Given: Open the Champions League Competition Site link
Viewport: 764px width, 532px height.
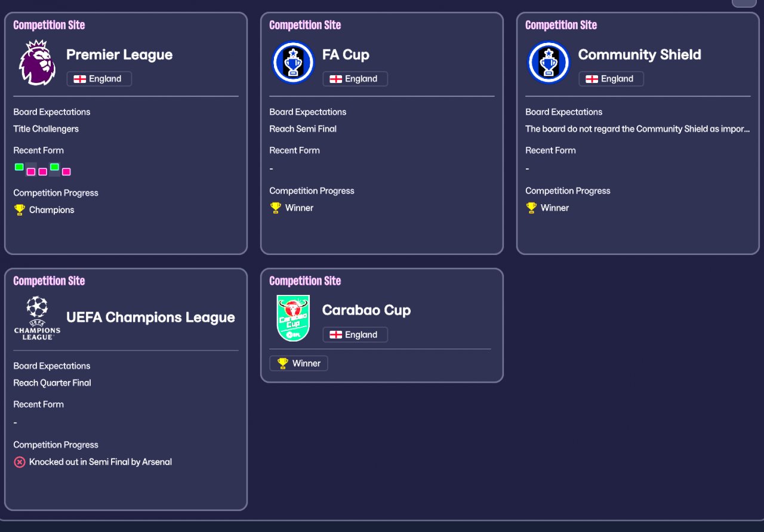Looking at the screenshot, I should coord(49,281).
